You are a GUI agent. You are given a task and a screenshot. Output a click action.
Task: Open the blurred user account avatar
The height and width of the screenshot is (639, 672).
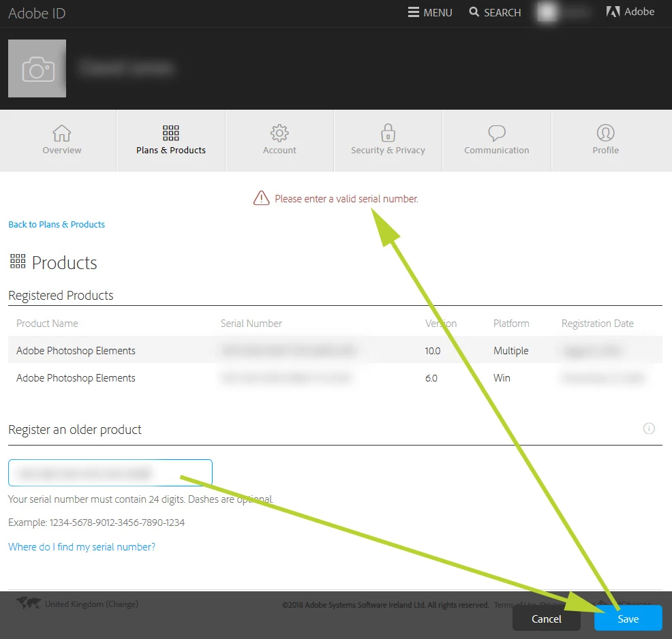tap(547, 12)
